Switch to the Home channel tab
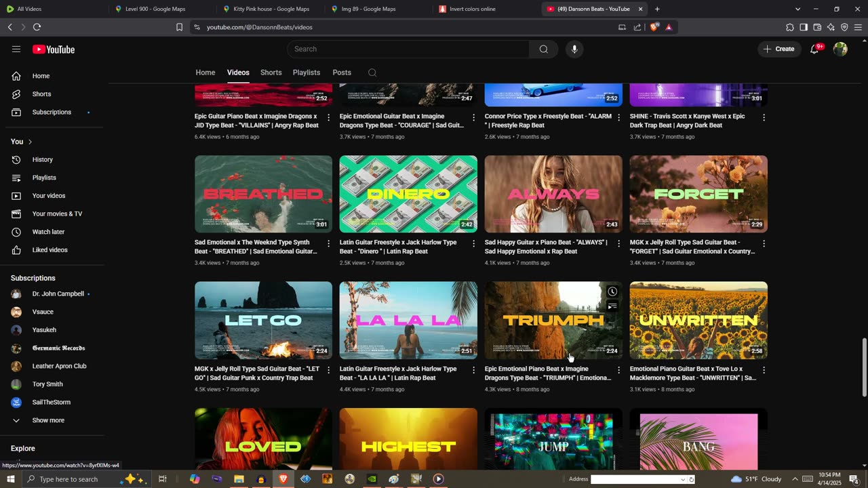Image resolution: width=868 pixels, height=488 pixels. click(x=205, y=73)
